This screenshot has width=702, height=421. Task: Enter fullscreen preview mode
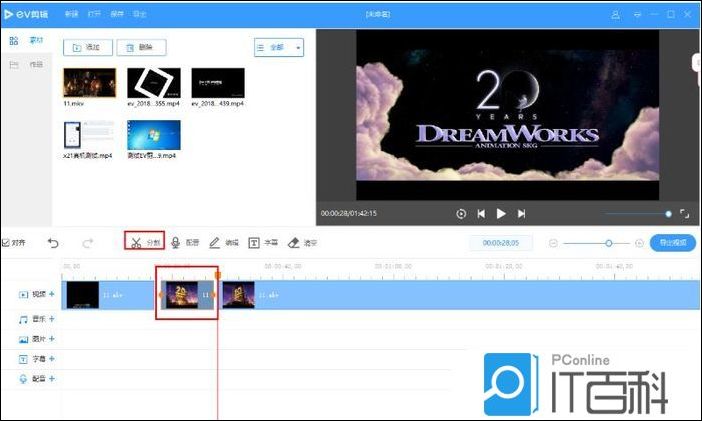[x=685, y=214]
